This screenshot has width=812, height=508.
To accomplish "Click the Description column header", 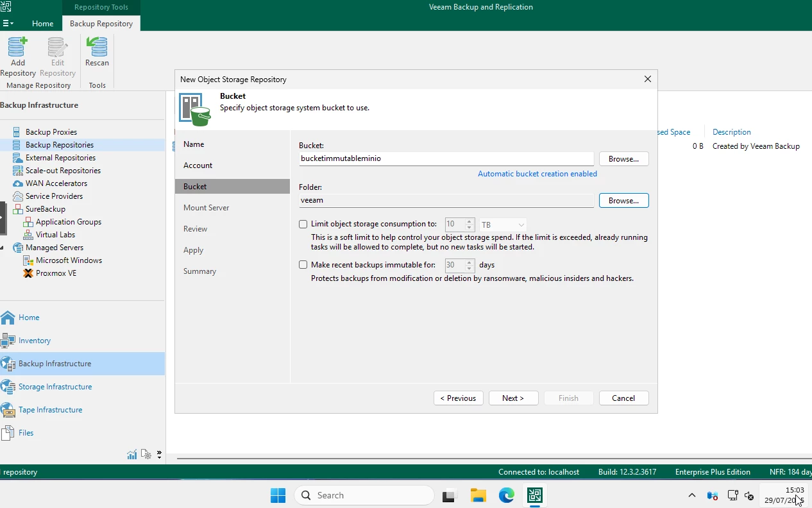I will [731, 132].
